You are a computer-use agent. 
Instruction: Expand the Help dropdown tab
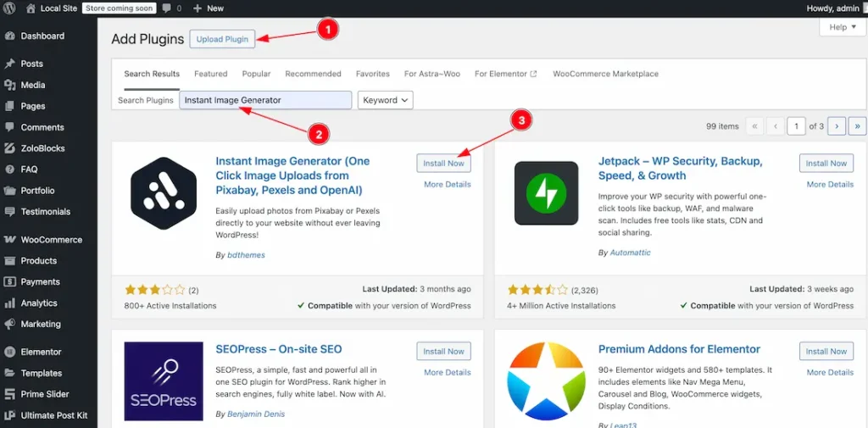coord(843,27)
